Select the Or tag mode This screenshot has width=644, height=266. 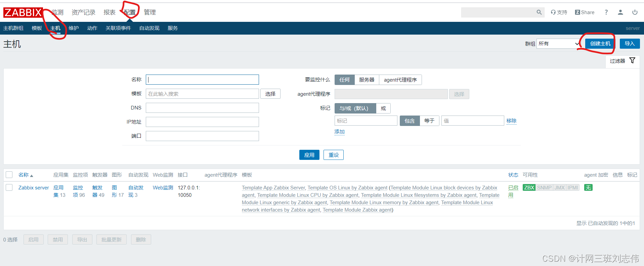pyautogui.click(x=383, y=108)
